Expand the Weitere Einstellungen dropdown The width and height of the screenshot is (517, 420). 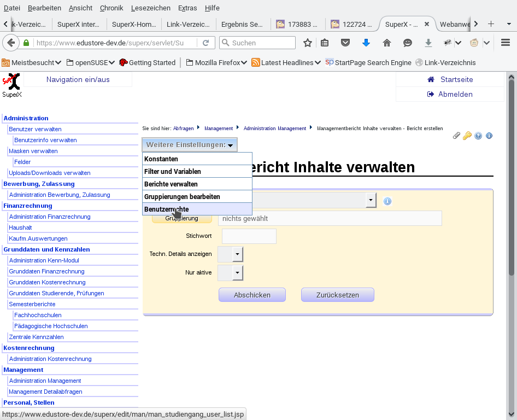(x=190, y=145)
